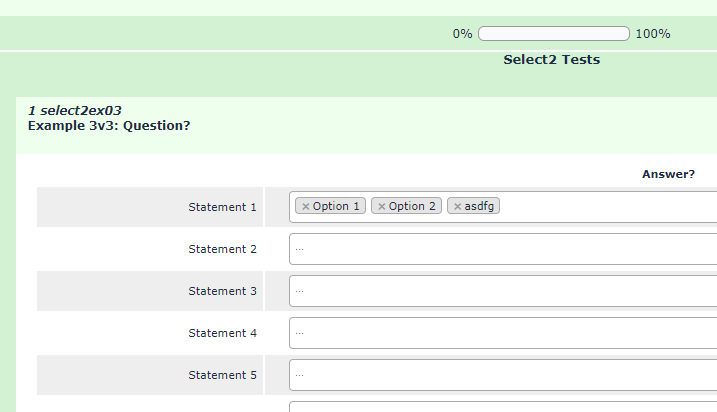Click the Answer? column header
Screen dimensions: 717x412
pyautogui.click(x=668, y=174)
